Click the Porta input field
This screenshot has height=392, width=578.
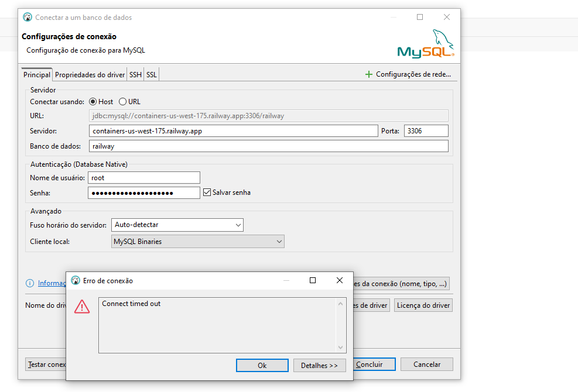(426, 131)
